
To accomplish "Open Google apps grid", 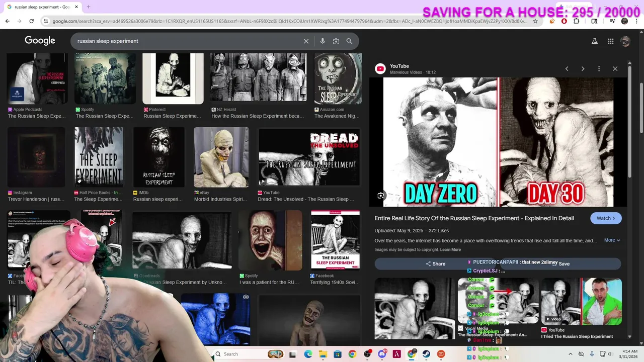I will [610, 41].
